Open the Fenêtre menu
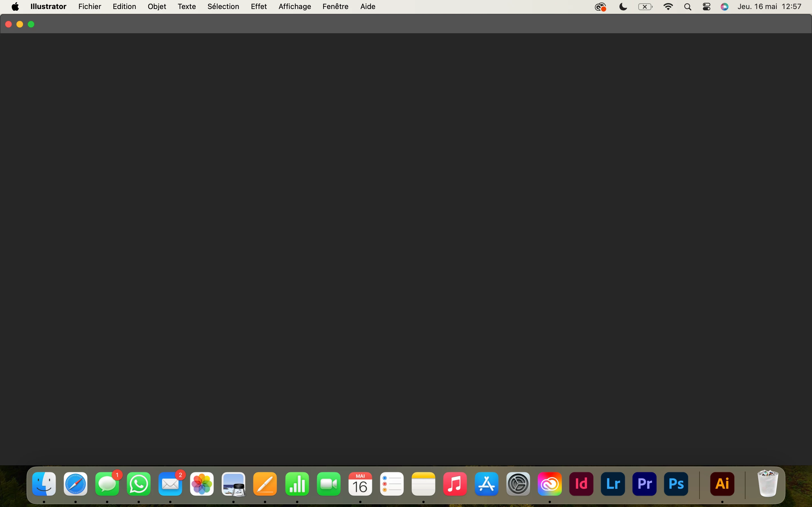Screen dimensions: 812x507 click(x=335, y=7)
